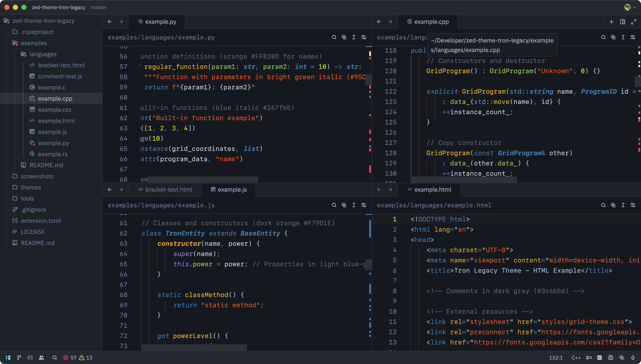Click the example.cpp horizontal scrollbar
Image resolution: width=641 pixels, height=364 pixels.
point(463,179)
